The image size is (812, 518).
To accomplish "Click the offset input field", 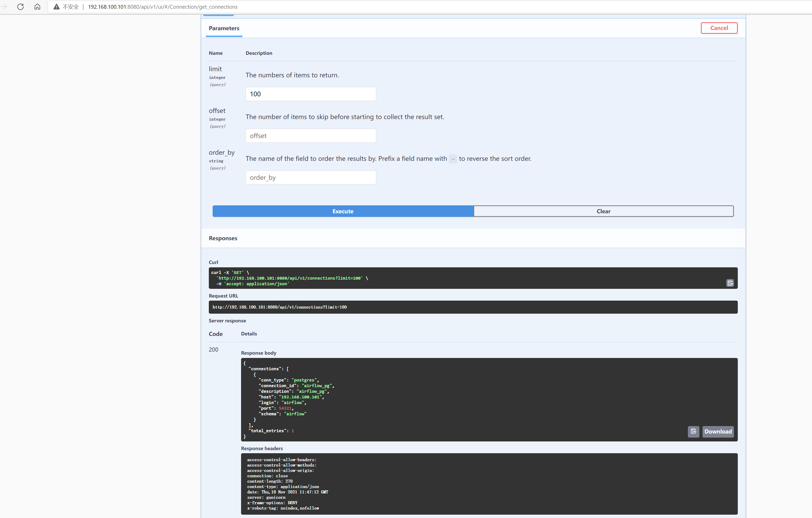I will (x=310, y=136).
